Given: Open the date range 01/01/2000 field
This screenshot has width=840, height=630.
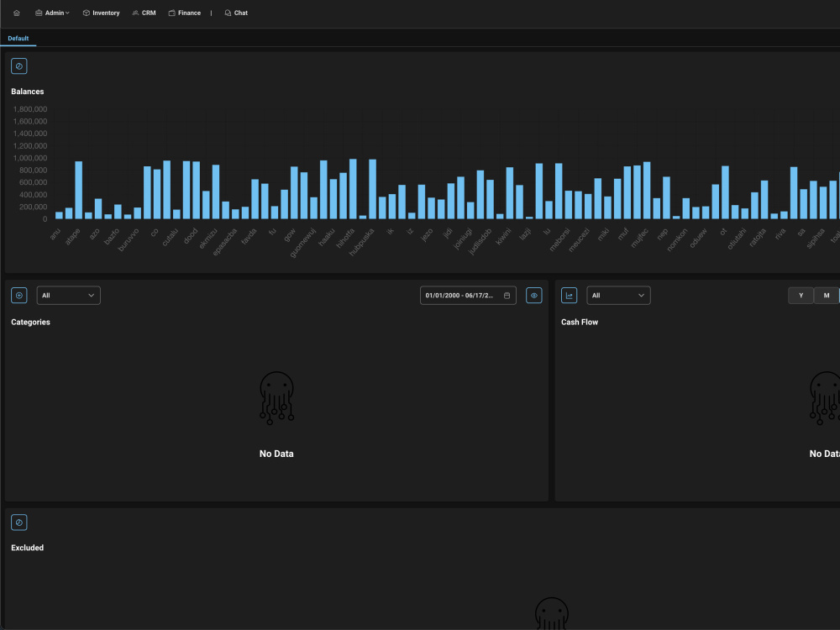Looking at the screenshot, I should coord(468,296).
